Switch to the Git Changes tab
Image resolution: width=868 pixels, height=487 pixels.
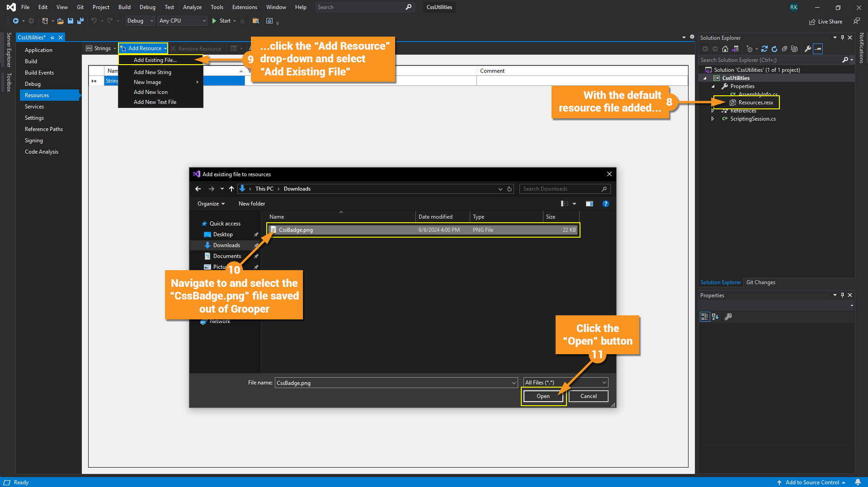coord(760,282)
